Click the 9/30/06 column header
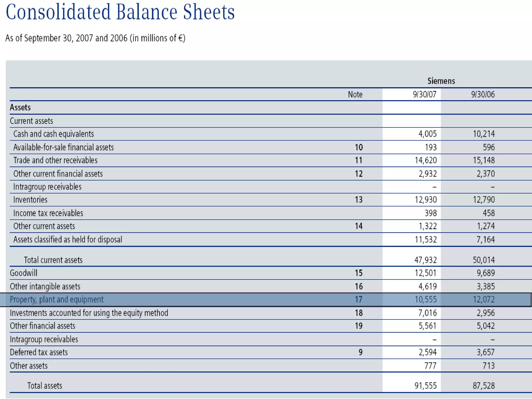Screen dimensions: 532x399 [483, 94]
